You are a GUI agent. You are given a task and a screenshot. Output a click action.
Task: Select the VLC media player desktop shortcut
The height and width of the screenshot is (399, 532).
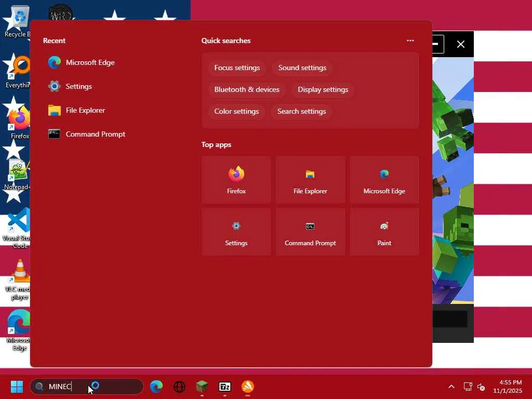point(18,280)
